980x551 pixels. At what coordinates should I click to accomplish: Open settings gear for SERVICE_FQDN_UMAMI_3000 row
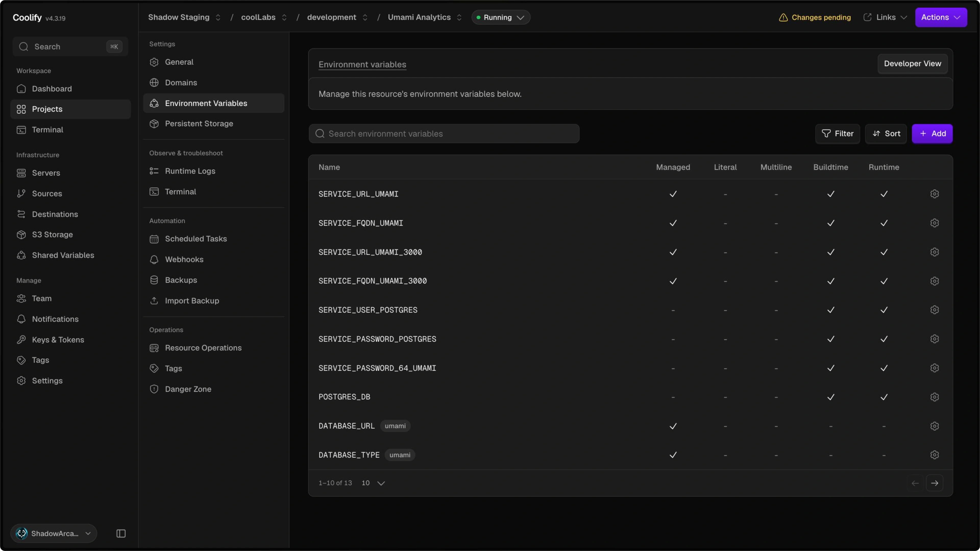click(934, 281)
